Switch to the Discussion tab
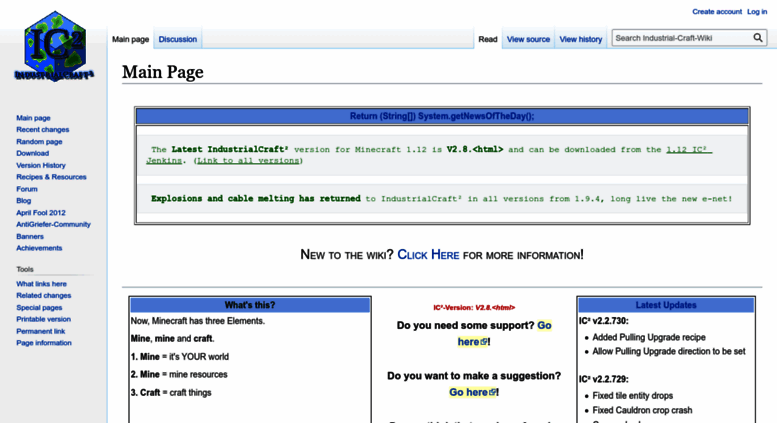This screenshot has width=777, height=423. click(x=177, y=39)
